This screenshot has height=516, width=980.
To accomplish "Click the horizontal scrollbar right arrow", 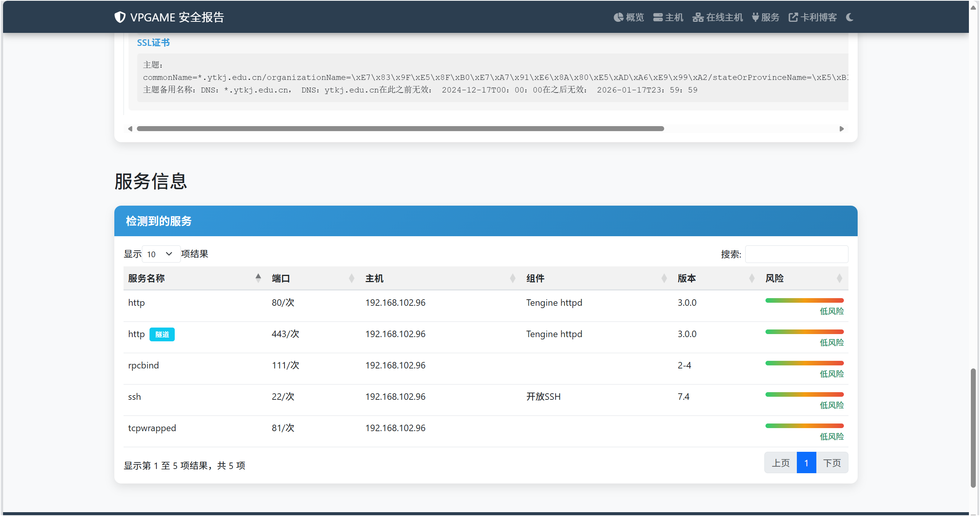I will point(841,129).
